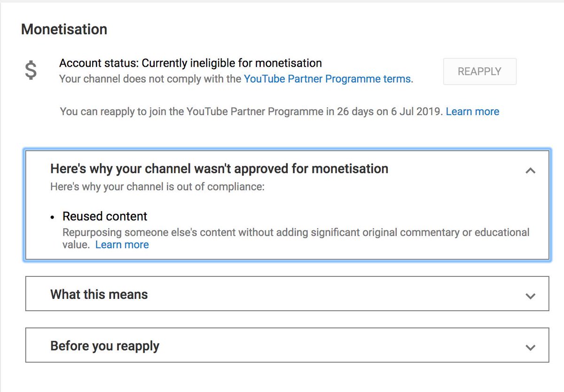The image size is (564, 392).
Task: Click the 'Repurposing someone else's content' description
Action: (x=296, y=238)
